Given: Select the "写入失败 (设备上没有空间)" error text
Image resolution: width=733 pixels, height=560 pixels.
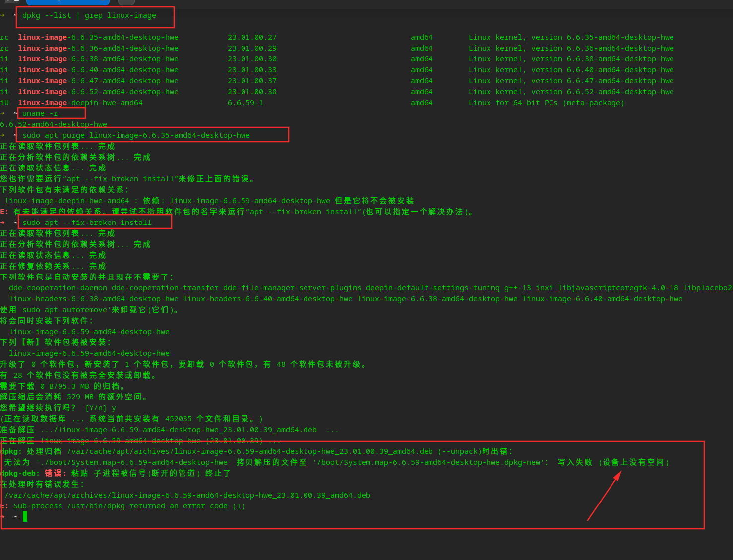Looking at the screenshot, I should 614,462.
